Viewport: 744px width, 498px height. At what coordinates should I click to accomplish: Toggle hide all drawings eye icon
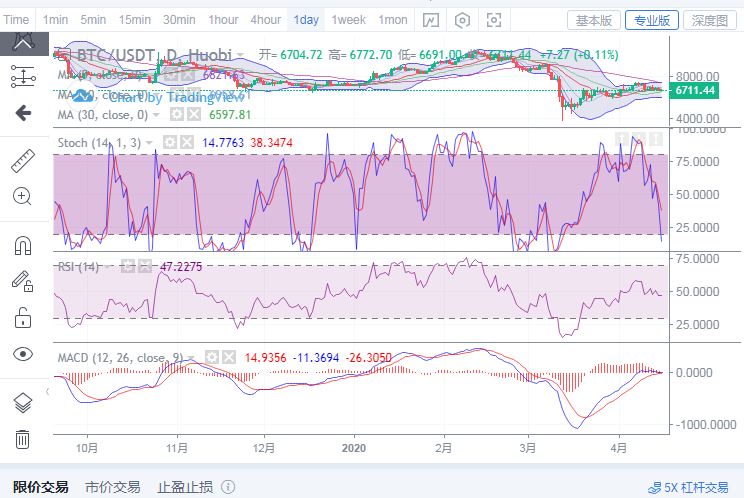pos(23,354)
